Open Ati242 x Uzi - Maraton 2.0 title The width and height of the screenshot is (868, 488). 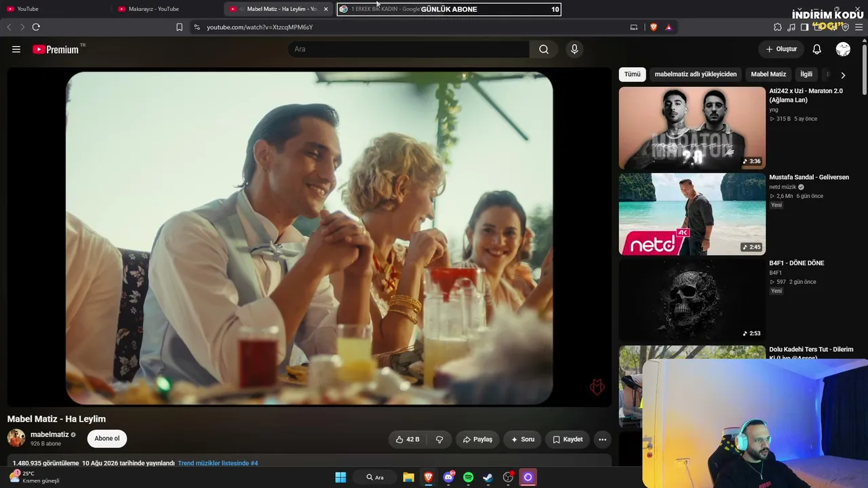[806, 96]
